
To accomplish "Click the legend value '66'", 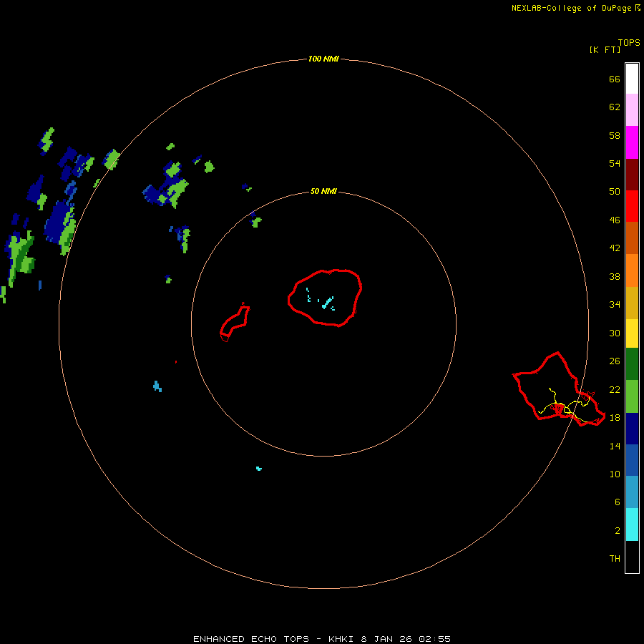I will coord(615,79).
